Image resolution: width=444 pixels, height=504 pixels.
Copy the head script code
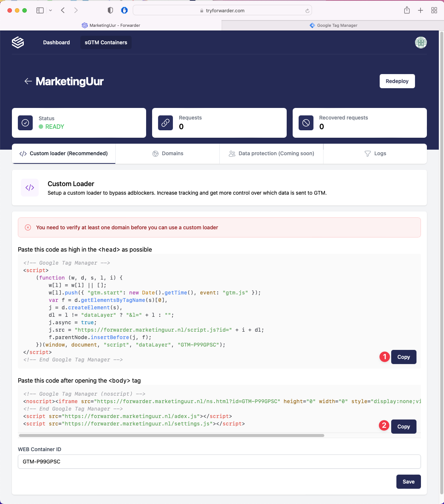[x=403, y=357]
